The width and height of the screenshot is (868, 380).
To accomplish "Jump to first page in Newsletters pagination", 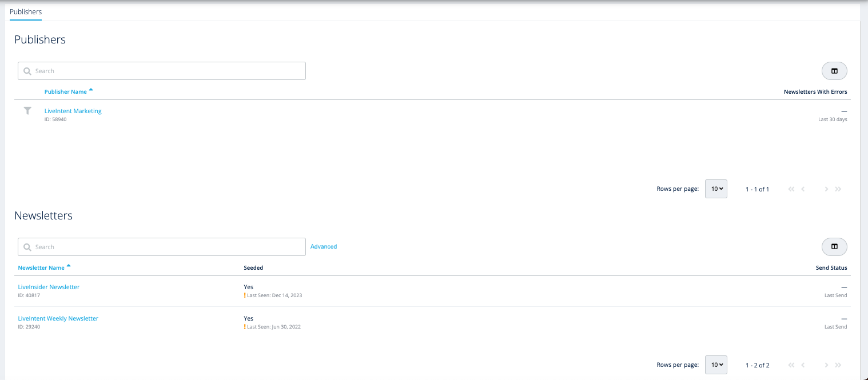I will click(x=791, y=365).
